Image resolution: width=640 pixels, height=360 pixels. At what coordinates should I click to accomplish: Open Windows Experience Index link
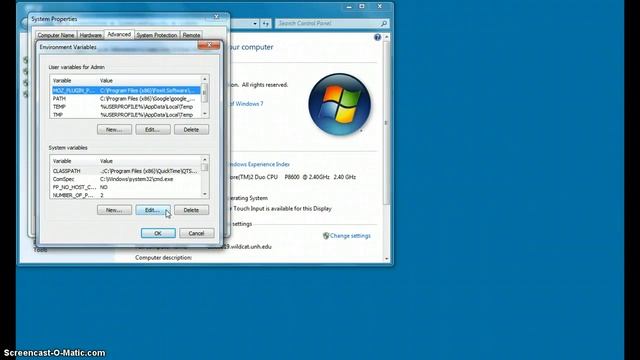click(x=259, y=164)
